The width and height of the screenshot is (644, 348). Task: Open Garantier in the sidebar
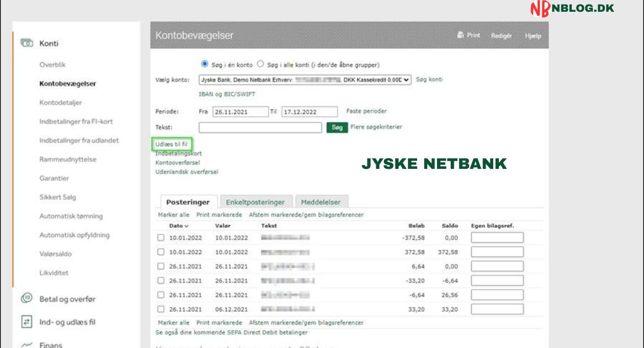54,179
